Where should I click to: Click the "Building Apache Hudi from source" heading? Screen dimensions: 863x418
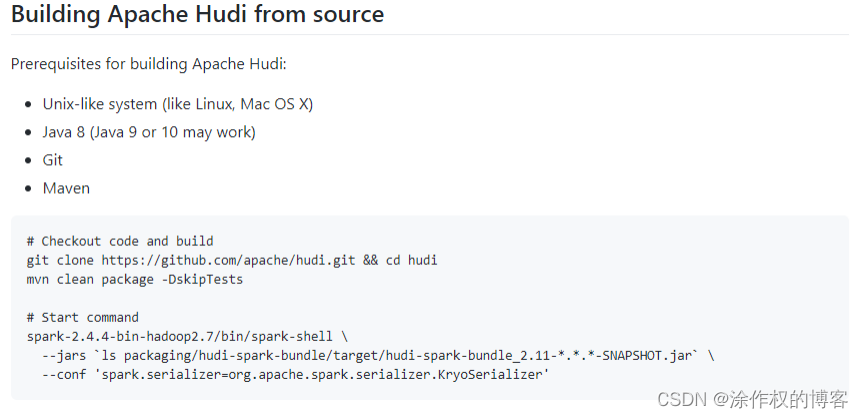tap(197, 14)
